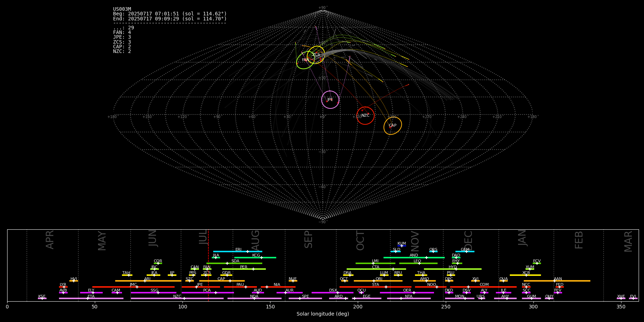
Task: Click the ORI shower label in timeline
Action: coord(379,279)
